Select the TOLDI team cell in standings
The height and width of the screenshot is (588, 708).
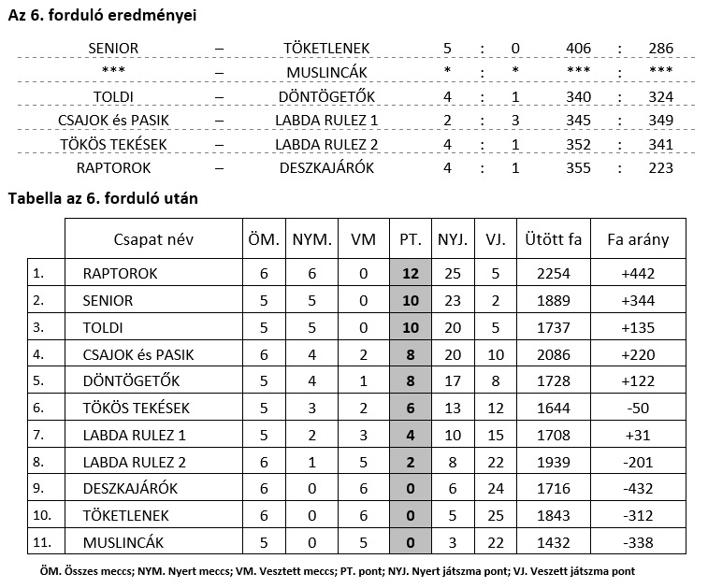point(103,328)
